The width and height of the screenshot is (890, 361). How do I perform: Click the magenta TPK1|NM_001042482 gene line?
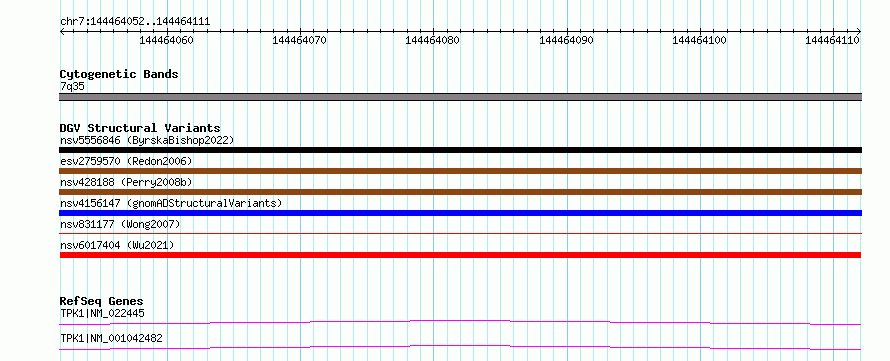tap(460, 347)
